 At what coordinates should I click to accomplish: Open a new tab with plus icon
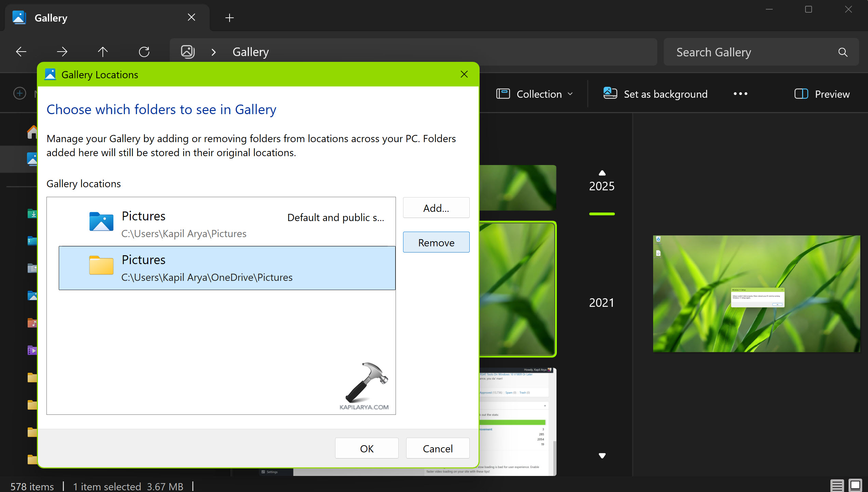230,18
